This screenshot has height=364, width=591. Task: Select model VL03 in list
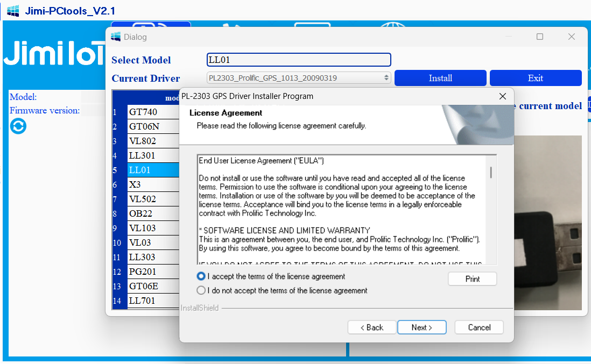click(x=153, y=243)
